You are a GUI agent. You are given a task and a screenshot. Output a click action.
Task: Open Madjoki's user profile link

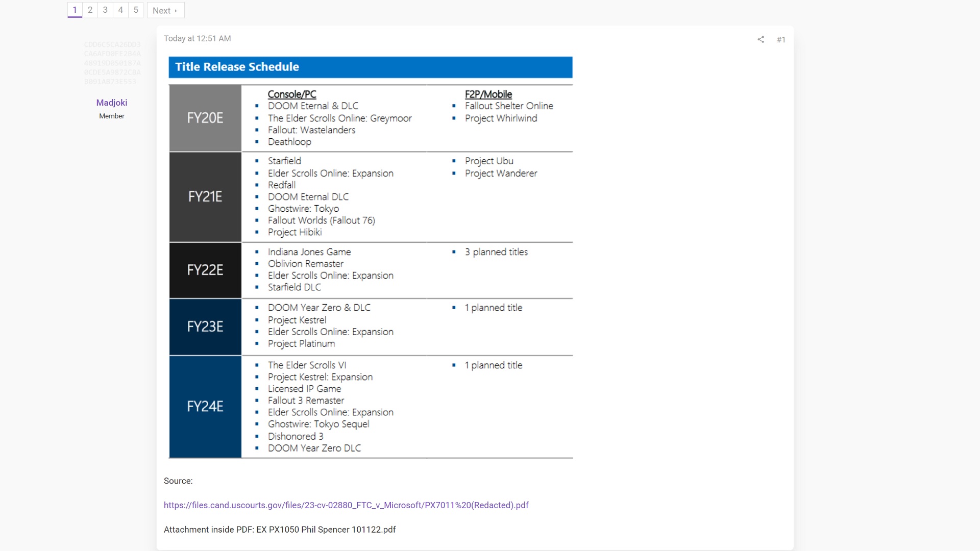pyautogui.click(x=112, y=103)
